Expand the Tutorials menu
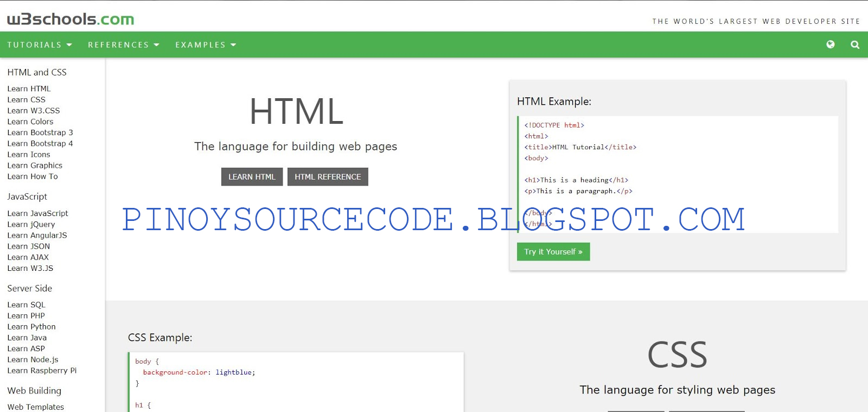Image resolution: width=868 pixels, height=412 pixels. point(40,45)
